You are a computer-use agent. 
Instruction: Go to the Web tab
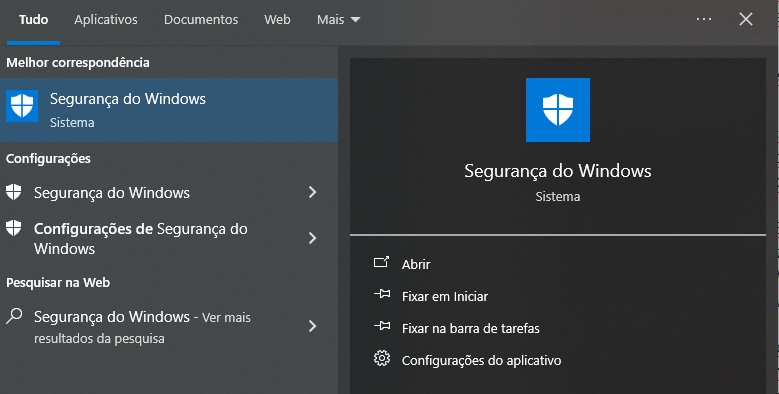click(277, 20)
